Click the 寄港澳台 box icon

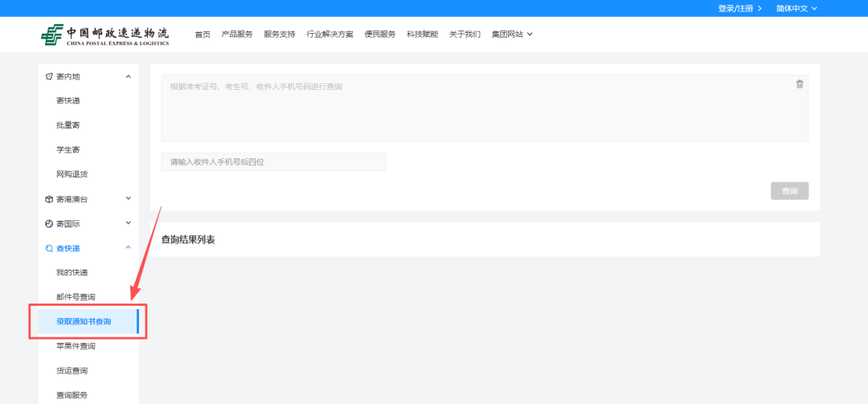(x=49, y=199)
